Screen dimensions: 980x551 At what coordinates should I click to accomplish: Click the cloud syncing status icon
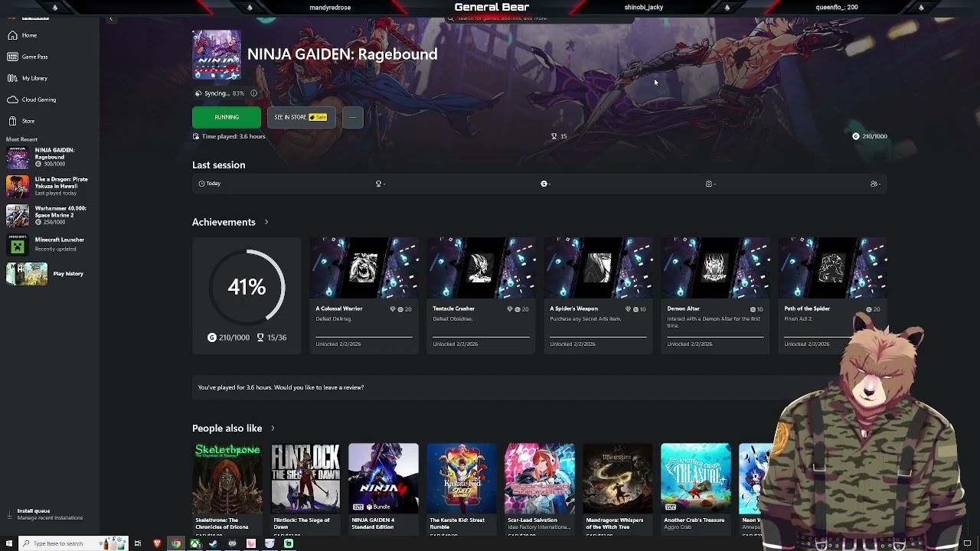198,93
